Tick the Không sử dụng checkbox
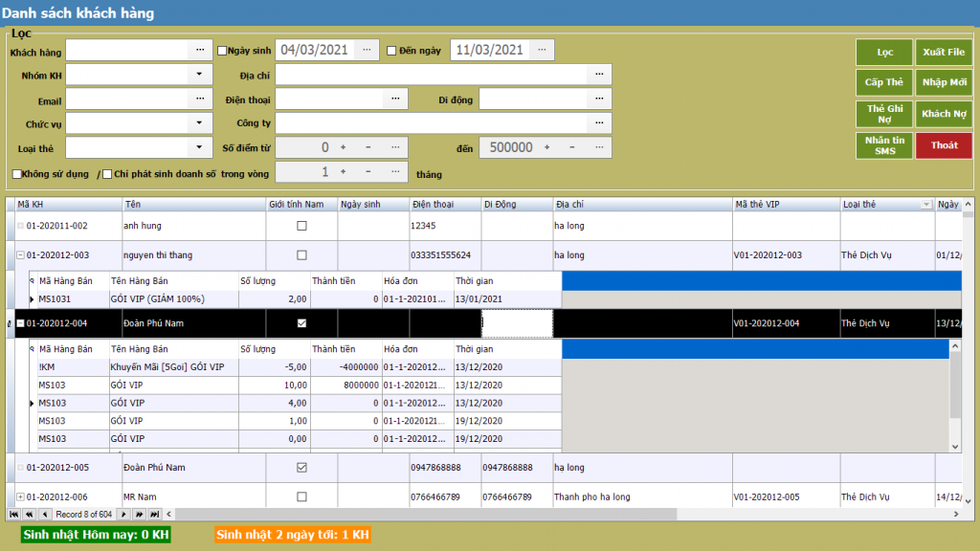The height and width of the screenshot is (551, 980). [17, 173]
